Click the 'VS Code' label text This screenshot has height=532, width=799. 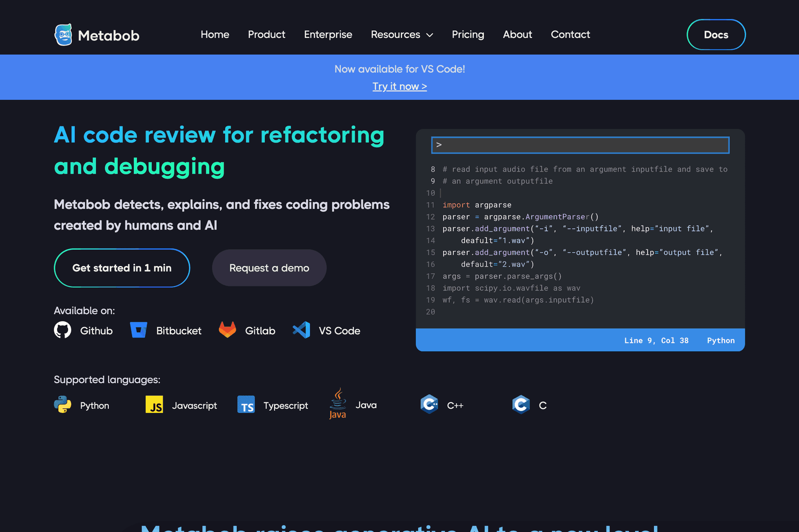point(339,331)
